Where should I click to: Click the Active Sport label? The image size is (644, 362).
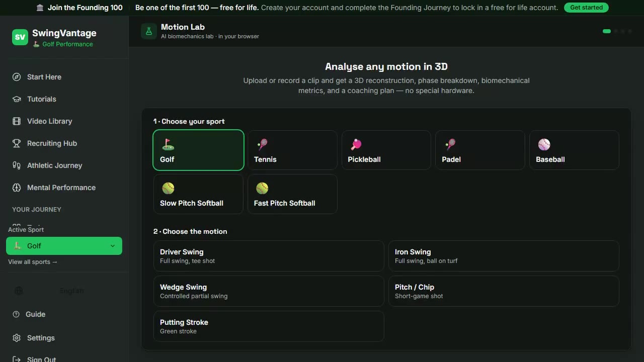pyautogui.click(x=26, y=230)
